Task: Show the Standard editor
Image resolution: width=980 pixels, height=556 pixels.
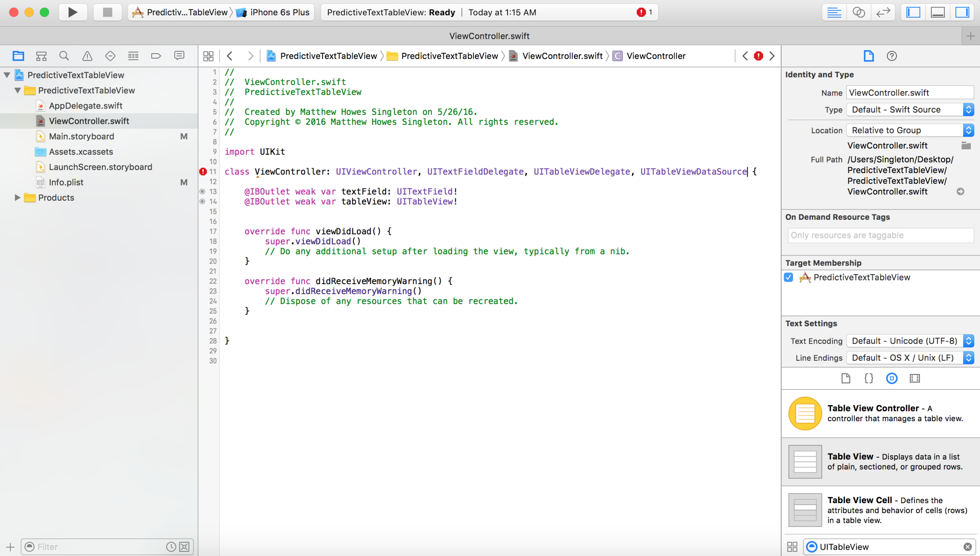Action: click(x=834, y=12)
